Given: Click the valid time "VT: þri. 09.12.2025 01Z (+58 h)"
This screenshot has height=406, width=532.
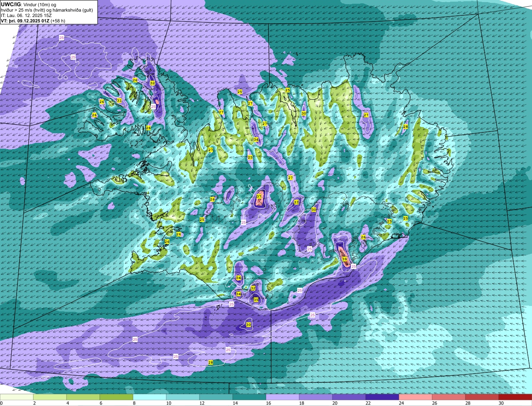Looking at the screenshot, I should click(x=33, y=21).
